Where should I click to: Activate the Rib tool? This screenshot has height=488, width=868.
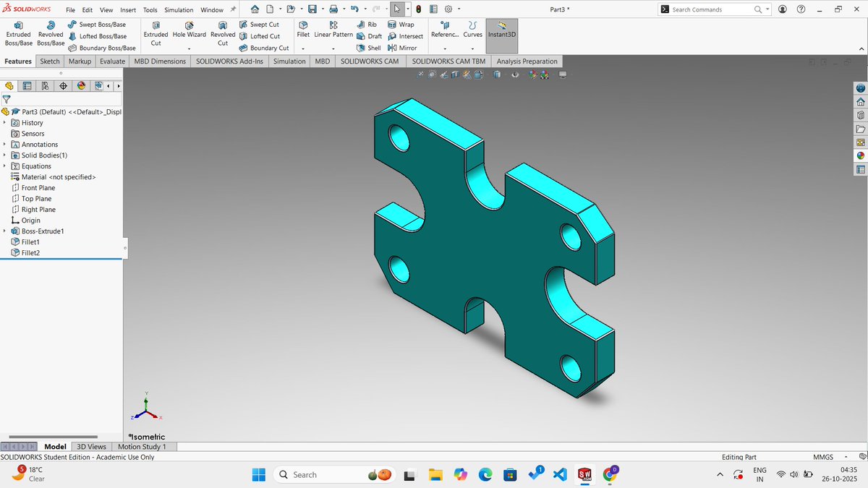[x=367, y=25]
